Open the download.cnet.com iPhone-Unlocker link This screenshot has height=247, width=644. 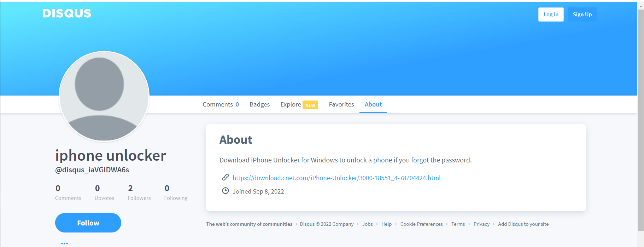pos(336,178)
